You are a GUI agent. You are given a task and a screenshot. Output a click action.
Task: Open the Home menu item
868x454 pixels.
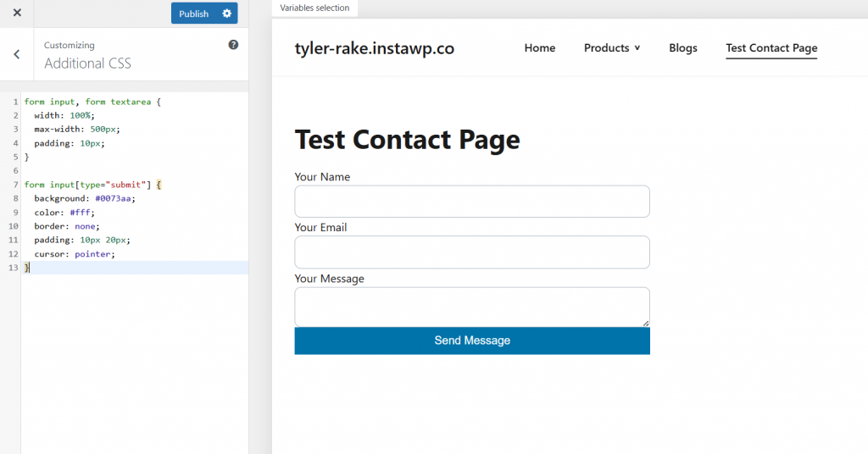coord(539,48)
